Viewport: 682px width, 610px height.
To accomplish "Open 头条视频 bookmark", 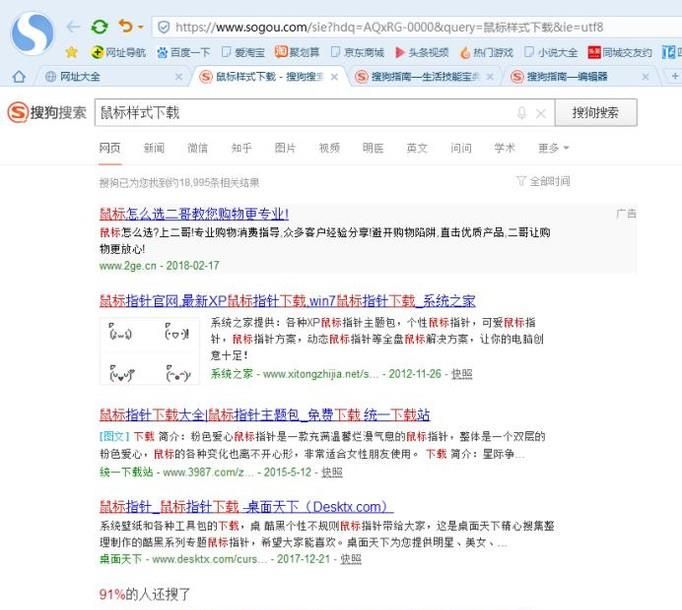I will [421, 53].
